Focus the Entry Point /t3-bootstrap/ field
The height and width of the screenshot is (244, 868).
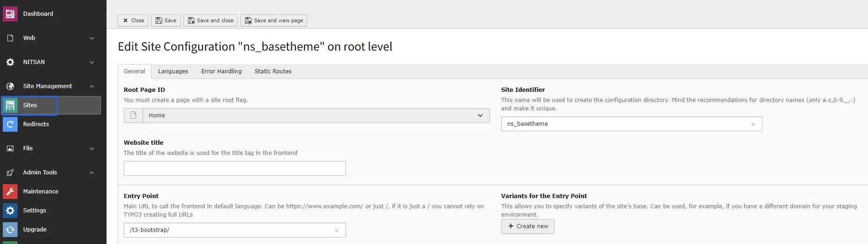pos(235,230)
